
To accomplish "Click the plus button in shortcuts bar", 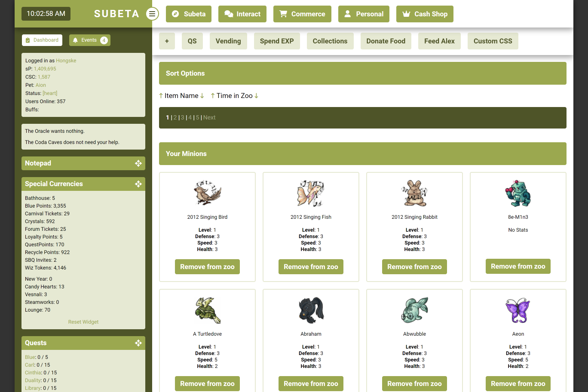I will [x=167, y=41].
